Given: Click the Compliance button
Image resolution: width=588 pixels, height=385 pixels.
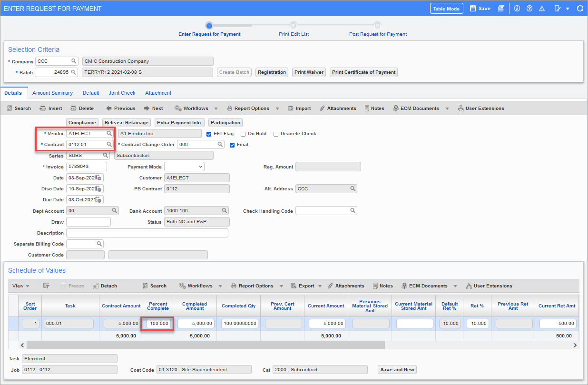Looking at the screenshot, I should pos(82,123).
